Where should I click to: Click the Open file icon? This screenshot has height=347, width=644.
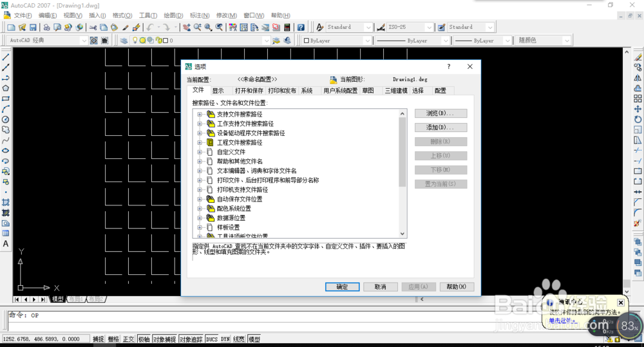pyautogui.click(x=22, y=27)
